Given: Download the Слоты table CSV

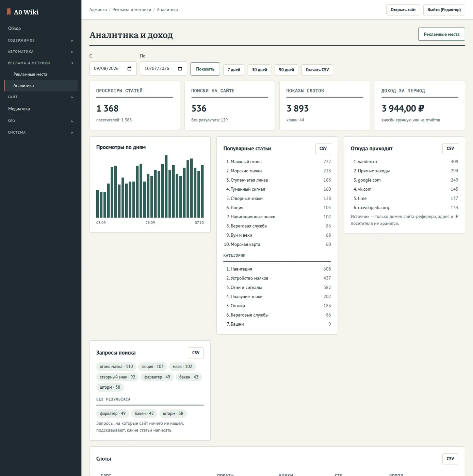Looking at the screenshot, I should (450, 459).
